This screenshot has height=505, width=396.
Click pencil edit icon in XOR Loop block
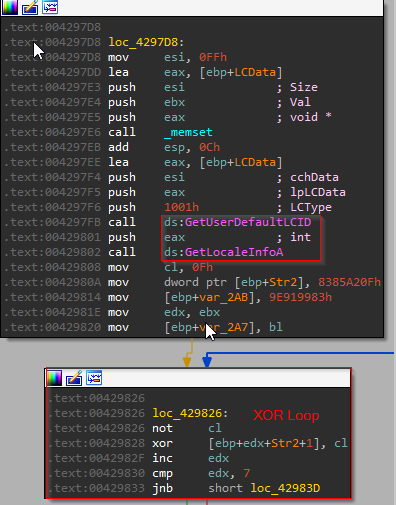coord(74,378)
